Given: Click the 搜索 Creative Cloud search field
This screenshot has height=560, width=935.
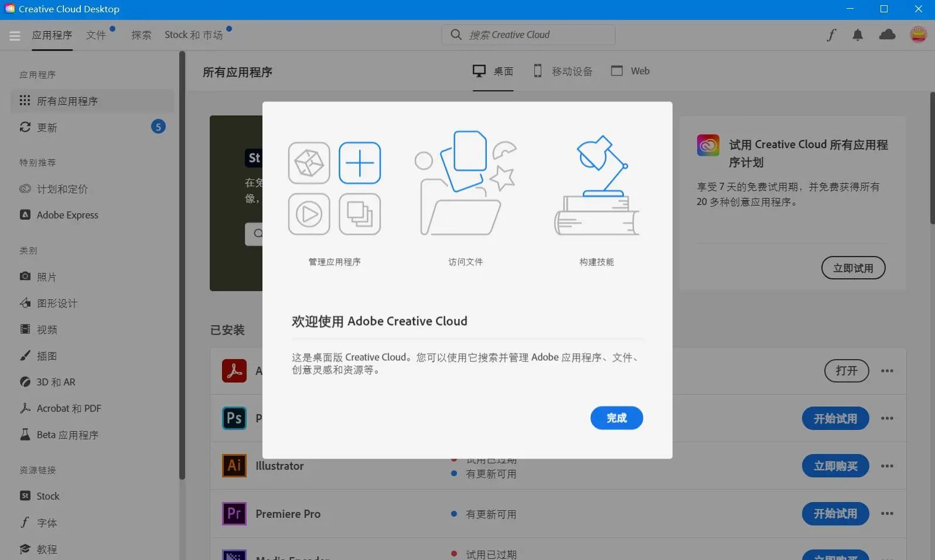Looking at the screenshot, I should point(528,35).
